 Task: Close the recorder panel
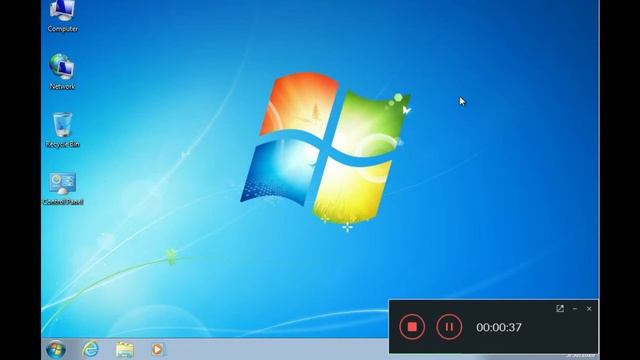[589, 309]
